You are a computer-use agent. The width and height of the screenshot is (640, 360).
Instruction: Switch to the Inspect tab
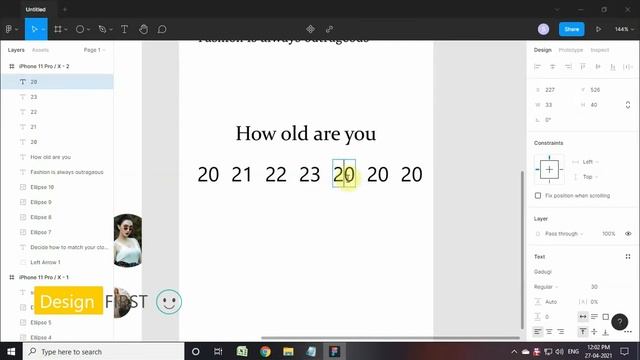point(600,50)
